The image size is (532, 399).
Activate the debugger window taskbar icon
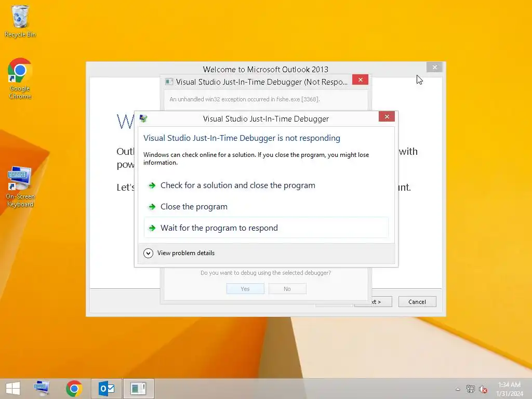138,389
